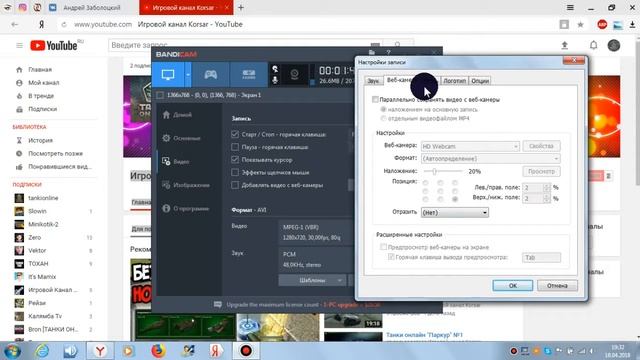This screenshot has height=360, width=640.
Task: Select Bandicam HDMI device recording mode icon
Action: tap(249, 75)
